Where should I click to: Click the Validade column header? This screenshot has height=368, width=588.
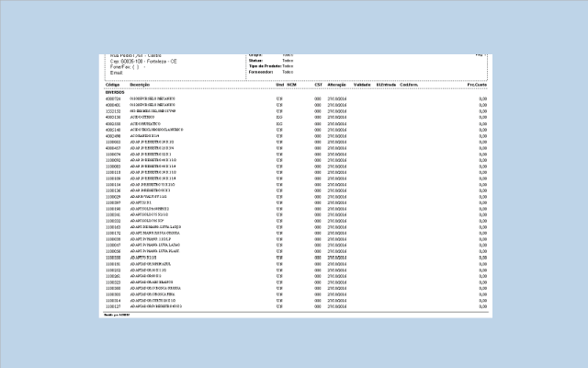tap(361, 85)
